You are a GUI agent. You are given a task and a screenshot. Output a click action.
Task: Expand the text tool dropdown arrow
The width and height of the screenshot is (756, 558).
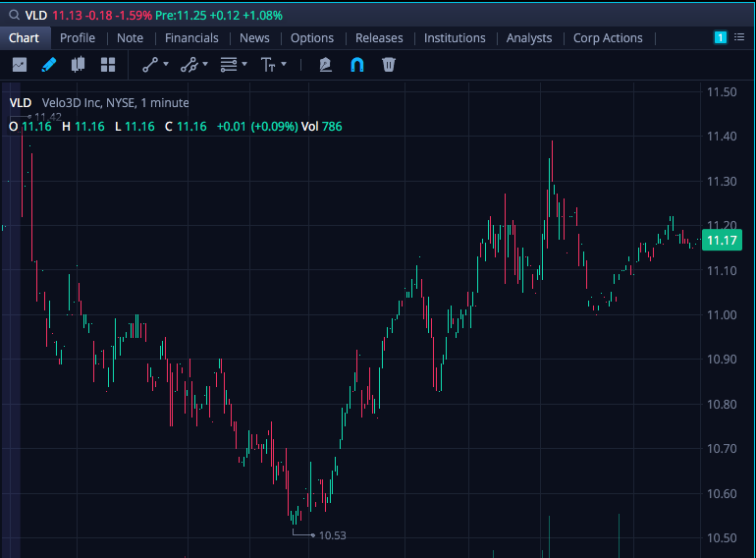[284, 64]
